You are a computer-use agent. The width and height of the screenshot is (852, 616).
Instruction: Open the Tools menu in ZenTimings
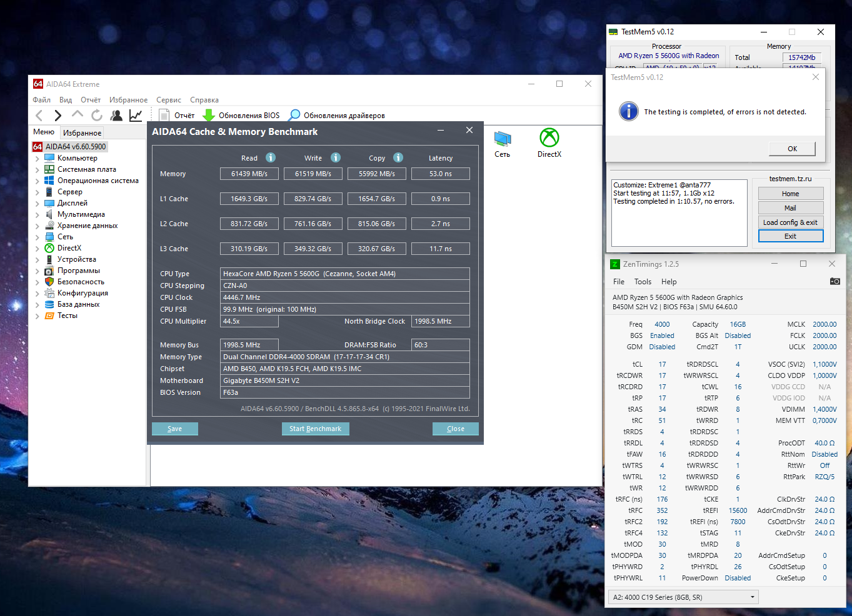(x=643, y=282)
